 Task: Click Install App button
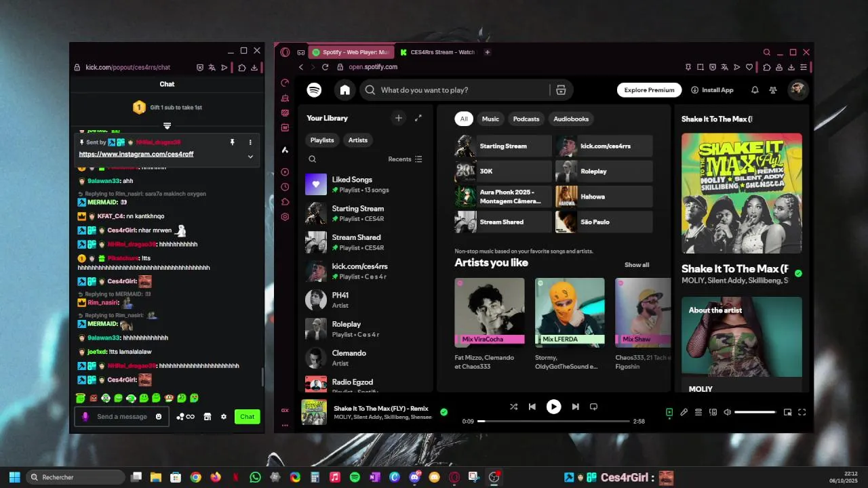click(712, 89)
